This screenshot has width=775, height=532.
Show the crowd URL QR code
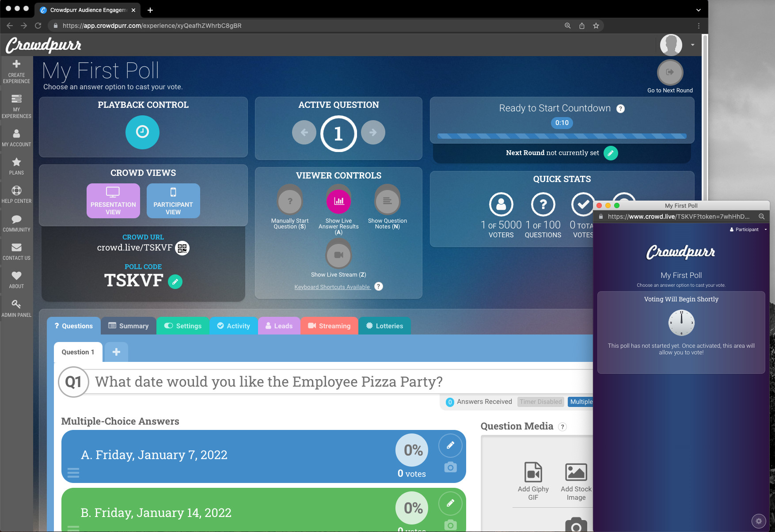click(182, 248)
